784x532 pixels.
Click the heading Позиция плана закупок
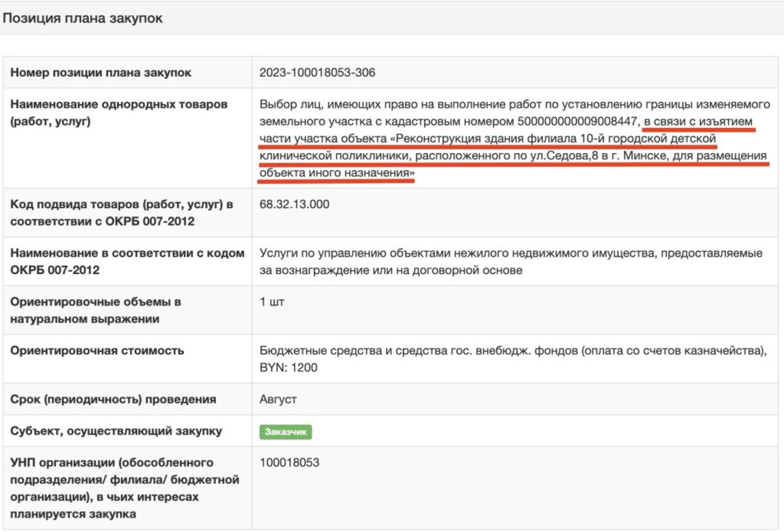click(x=83, y=18)
